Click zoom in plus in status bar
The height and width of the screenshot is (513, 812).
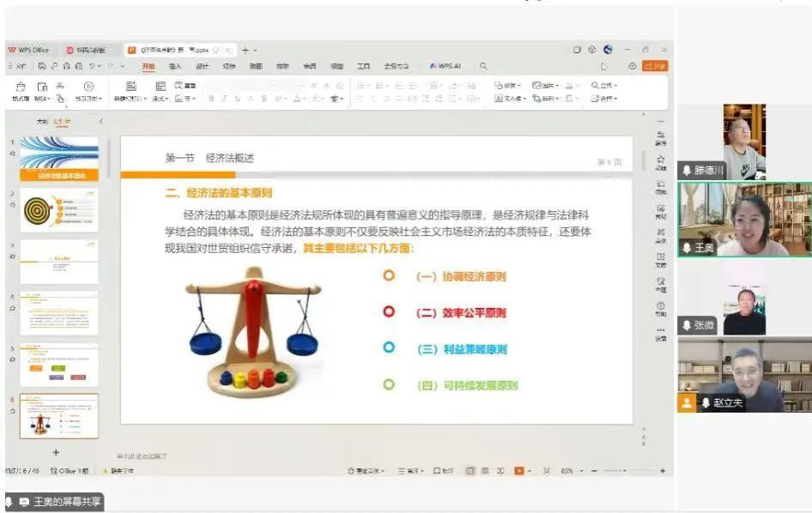pyautogui.click(x=663, y=471)
